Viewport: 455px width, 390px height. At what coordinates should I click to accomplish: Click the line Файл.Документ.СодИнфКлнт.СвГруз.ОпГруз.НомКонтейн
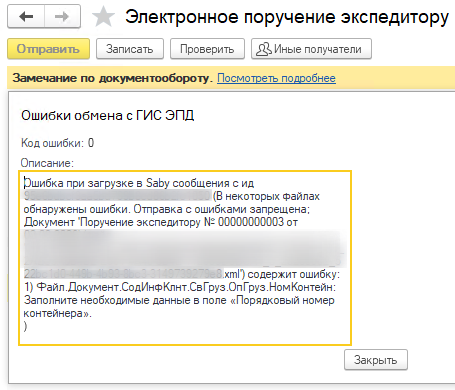tap(180, 287)
